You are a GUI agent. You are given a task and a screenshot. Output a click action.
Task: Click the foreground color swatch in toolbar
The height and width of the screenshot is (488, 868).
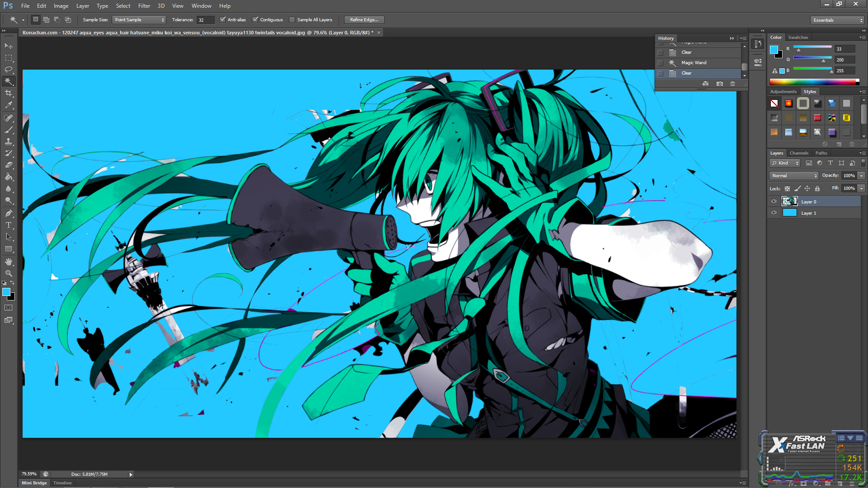pos(6,292)
